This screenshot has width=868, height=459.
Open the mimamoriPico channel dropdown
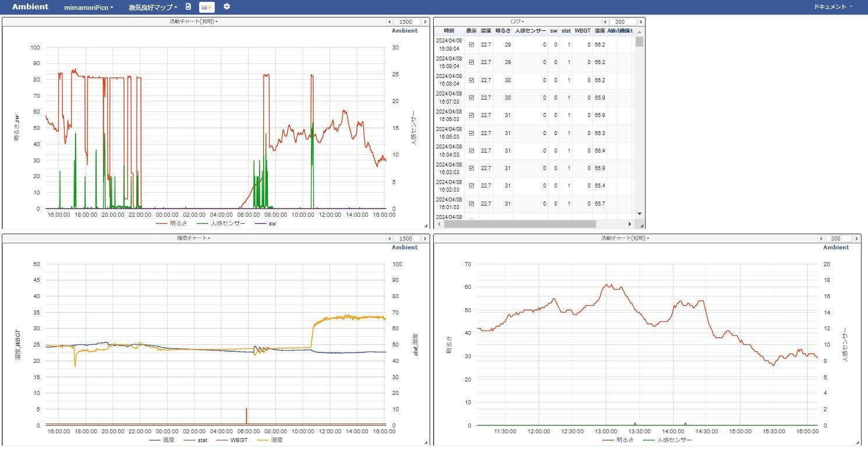[x=88, y=8]
